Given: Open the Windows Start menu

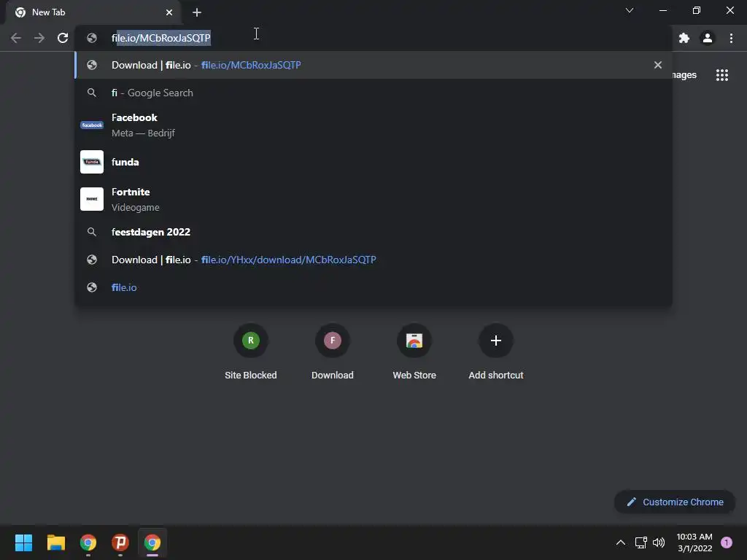Looking at the screenshot, I should [x=24, y=542].
